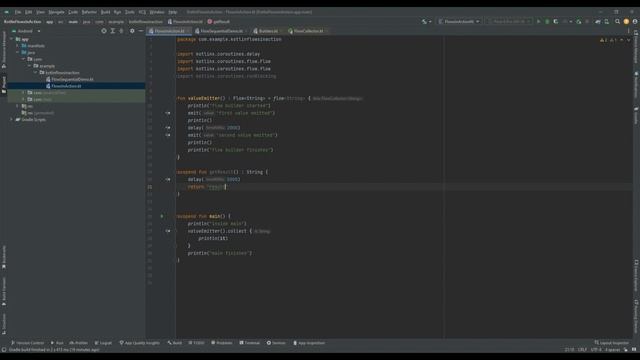This screenshot has height=360, width=640.
Task: Expand the Gradle Scripts node
Action: [12, 120]
